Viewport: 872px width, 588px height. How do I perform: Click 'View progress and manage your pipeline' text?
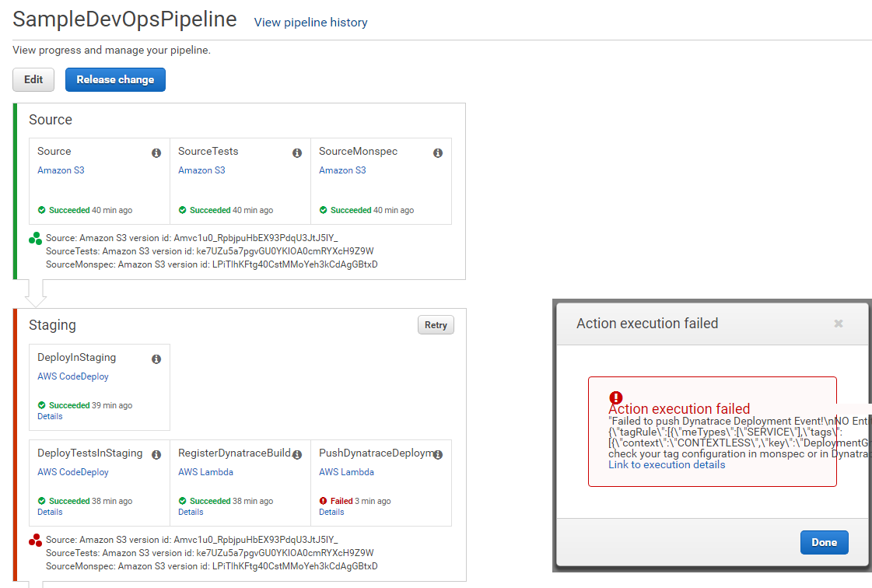click(112, 50)
